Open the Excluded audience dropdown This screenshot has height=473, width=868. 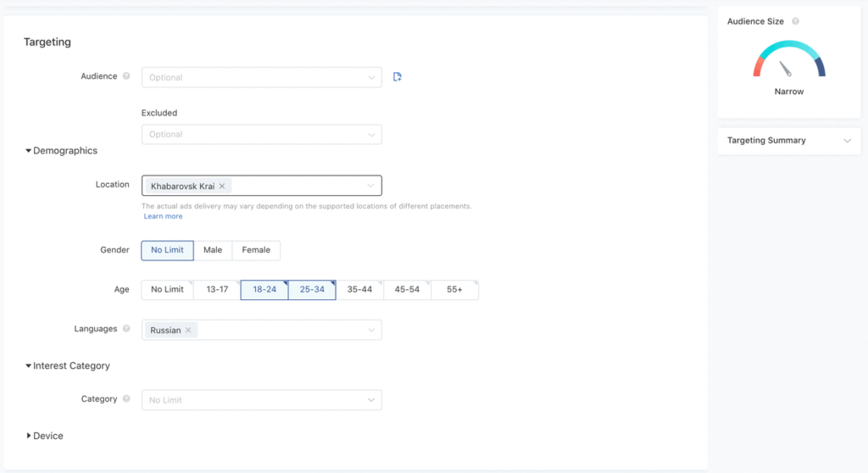pyautogui.click(x=261, y=134)
